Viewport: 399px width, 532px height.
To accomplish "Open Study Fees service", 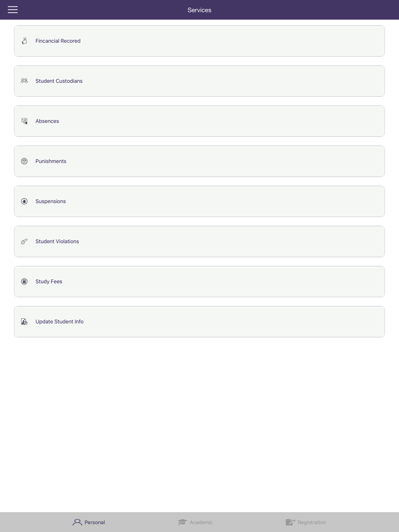I will click(x=199, y=282).
